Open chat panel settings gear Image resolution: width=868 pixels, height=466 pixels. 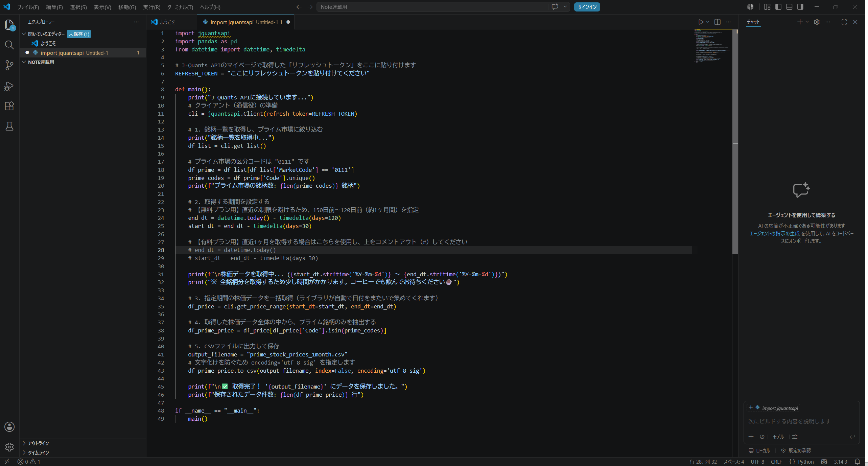pyautogui.click(x=817, y=22)
